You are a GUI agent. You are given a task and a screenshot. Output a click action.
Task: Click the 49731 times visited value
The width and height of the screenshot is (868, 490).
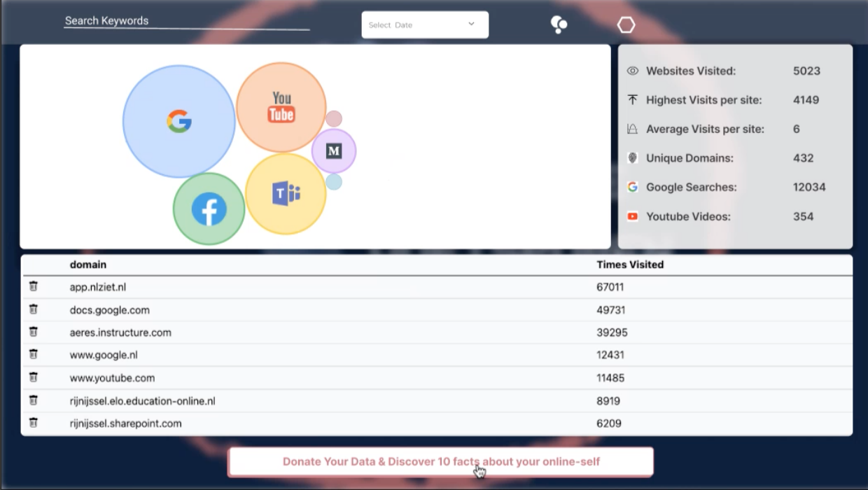[611, 310]
